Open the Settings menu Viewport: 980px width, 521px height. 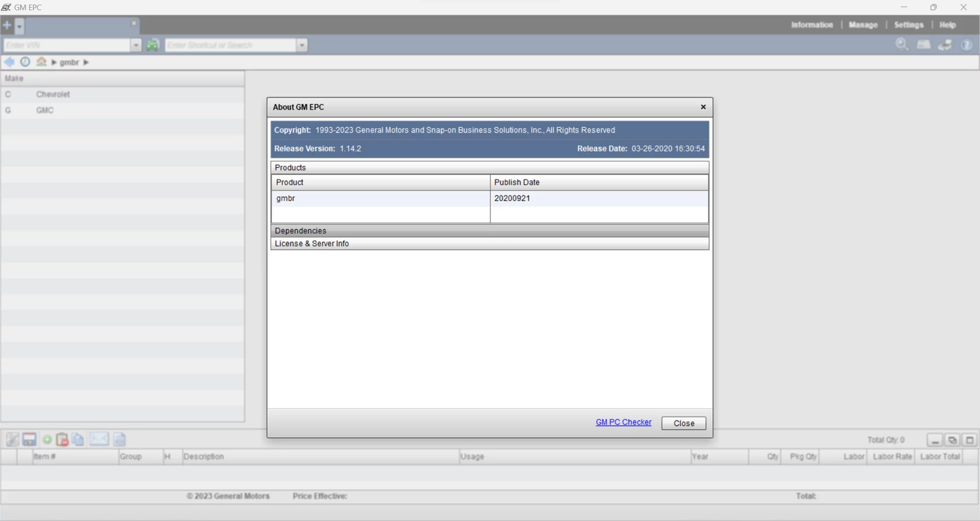point(908,25)
